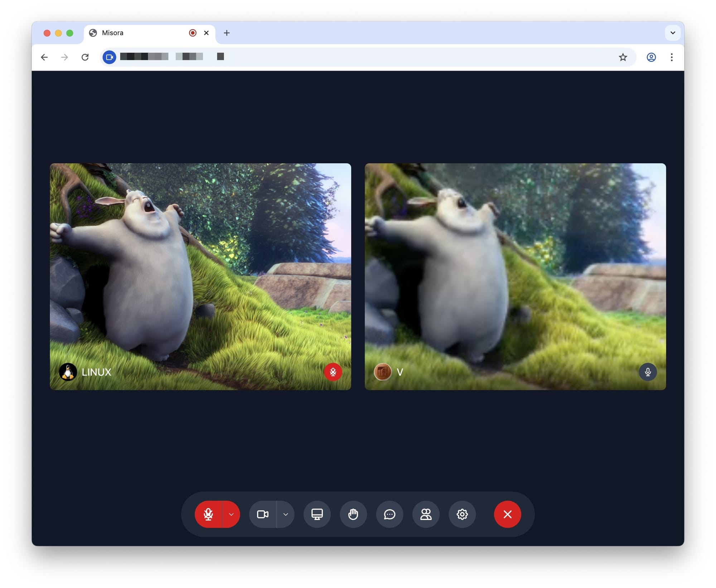Open the chat panel
Image resolution: width=716 pixels, height=588 pixels.
390,514
